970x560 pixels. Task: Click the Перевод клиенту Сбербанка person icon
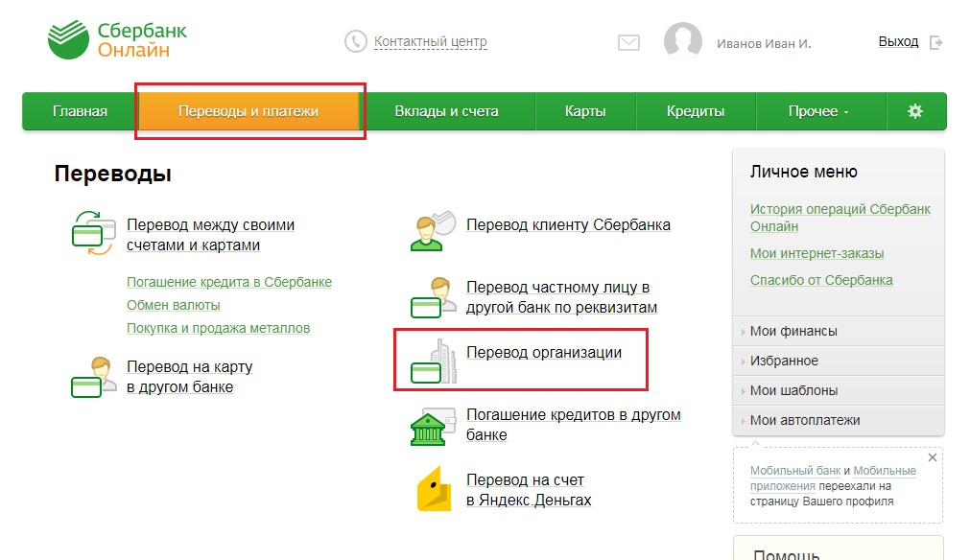pos(433,230)
